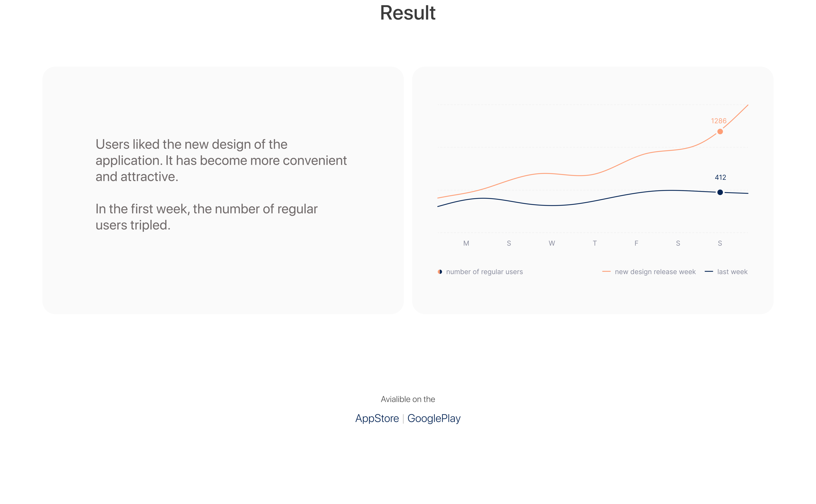Screen dimensions: 816x504
Task: Click the "number of regular users" legend text
Action: pyautogui.click(x=484, y=272)
